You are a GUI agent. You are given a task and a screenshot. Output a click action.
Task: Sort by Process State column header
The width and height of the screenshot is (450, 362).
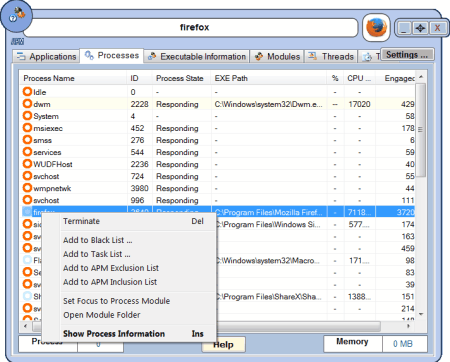point(182,78)
